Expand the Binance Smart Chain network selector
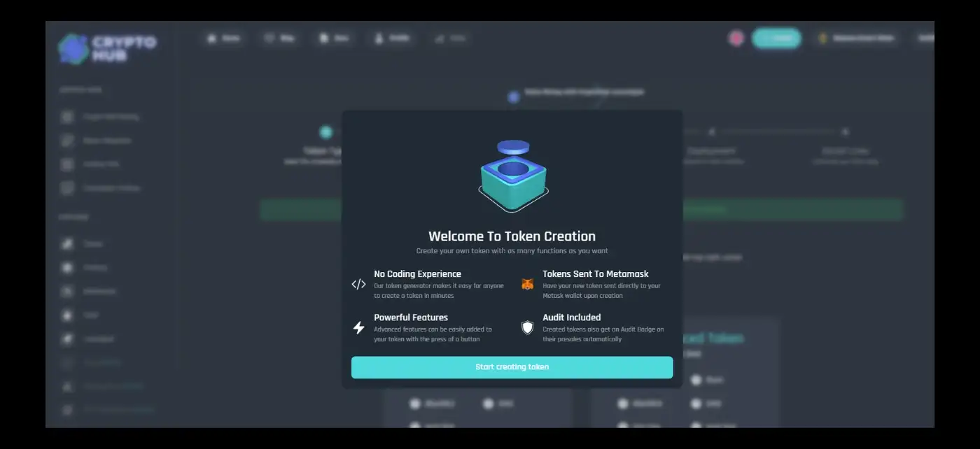Screen dimensions: 980x449 click(x=856, y=38)
